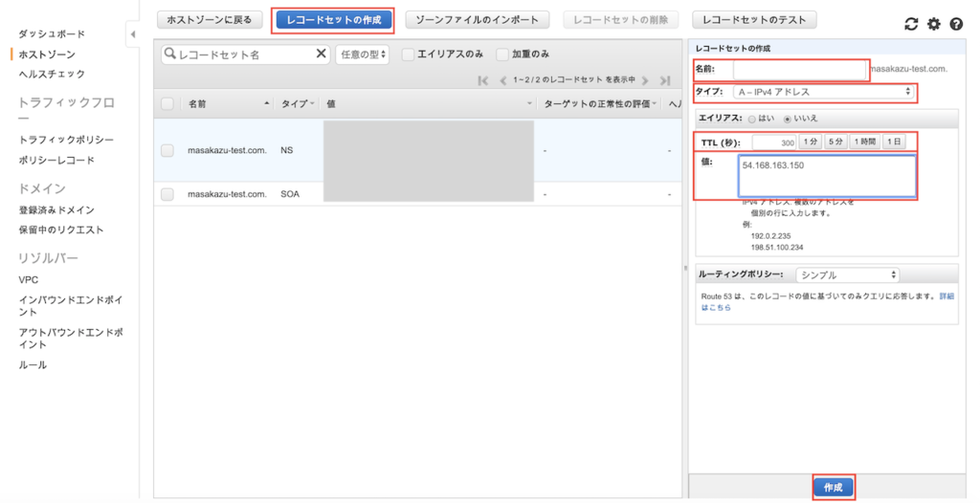Open ヘルスチェック in the sidebar
Screen dimensions: 980x503
[x=52, y=74]
